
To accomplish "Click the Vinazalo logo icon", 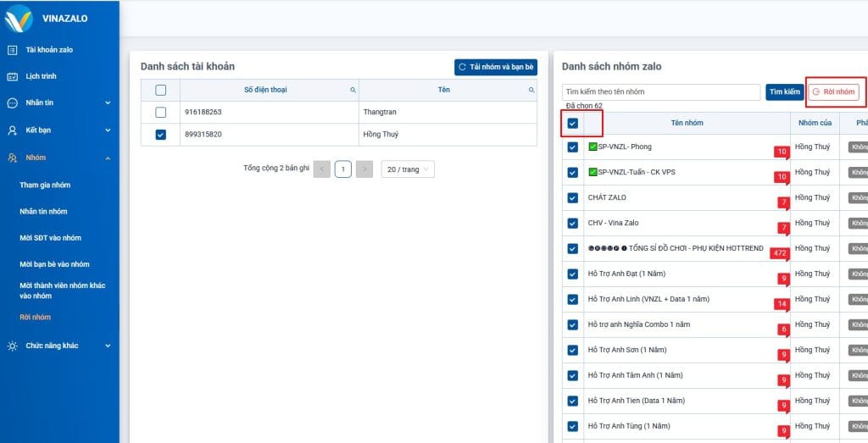I will click(x=19, y=18).
